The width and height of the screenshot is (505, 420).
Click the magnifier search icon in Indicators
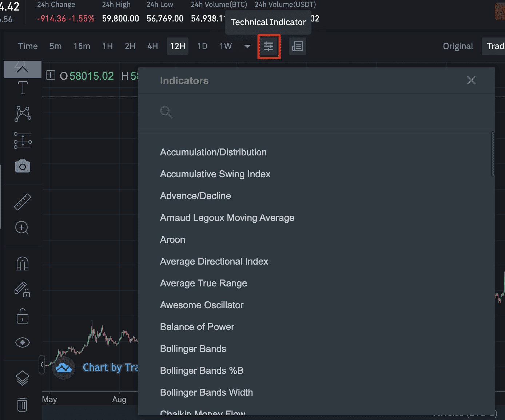(166, 112)
